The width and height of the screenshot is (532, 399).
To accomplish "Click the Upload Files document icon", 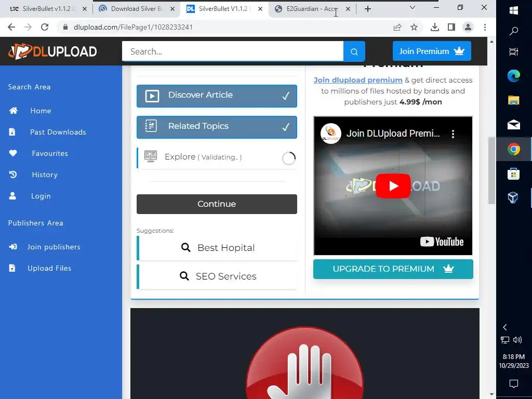I will tap(12, 268).
